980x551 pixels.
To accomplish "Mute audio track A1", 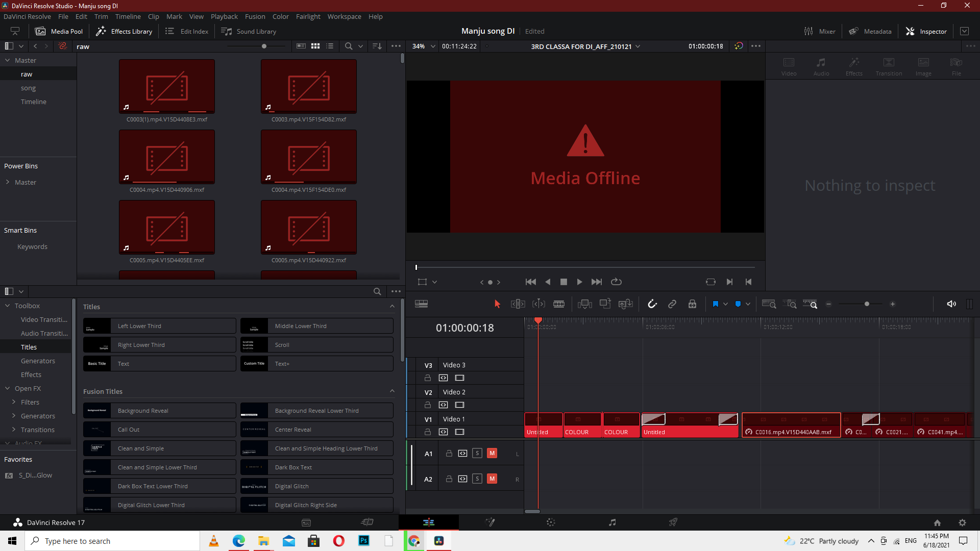I will pyautogui.click(x=492, y=453).
